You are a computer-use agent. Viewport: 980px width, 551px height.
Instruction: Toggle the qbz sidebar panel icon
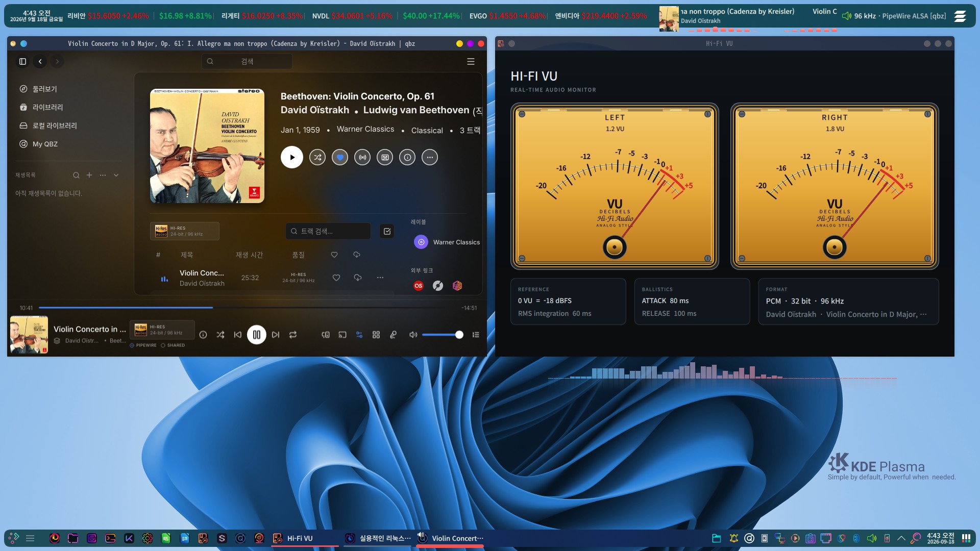click(22, 61)
